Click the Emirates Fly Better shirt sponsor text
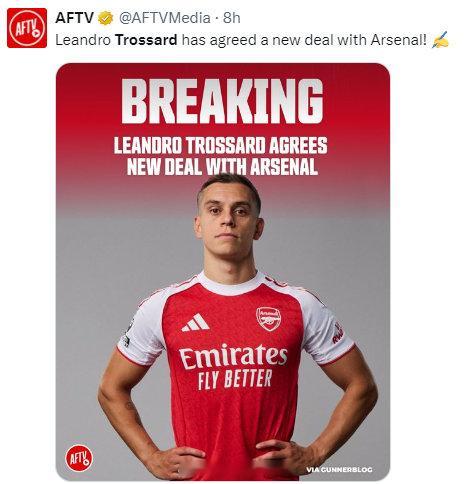This screenshot has height=484, width=476. click(x=233, y=367)
